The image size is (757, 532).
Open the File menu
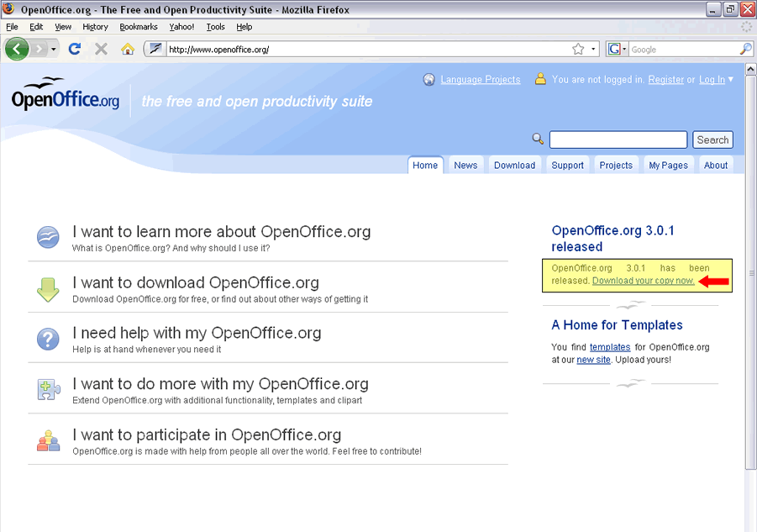pyautogui.click(x=12, y=27)
